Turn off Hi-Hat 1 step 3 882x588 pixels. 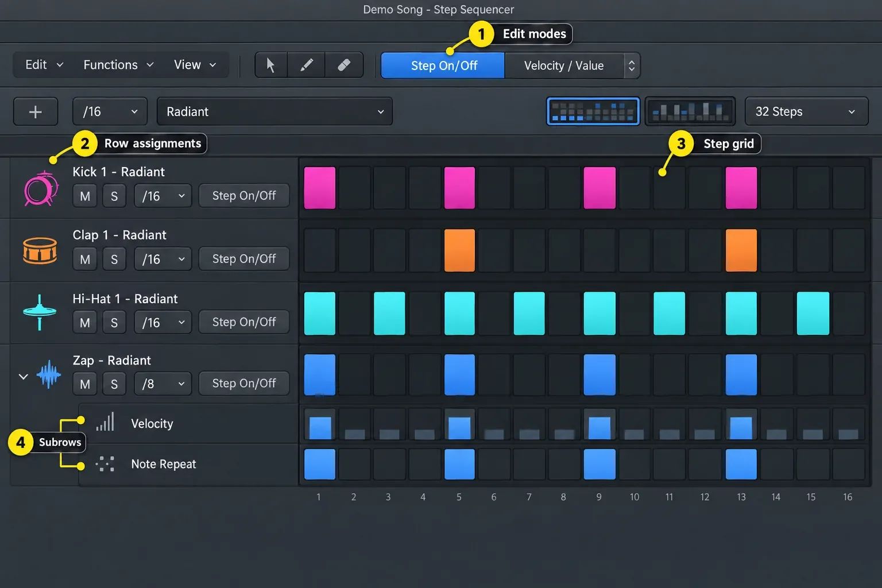(389, 314)
